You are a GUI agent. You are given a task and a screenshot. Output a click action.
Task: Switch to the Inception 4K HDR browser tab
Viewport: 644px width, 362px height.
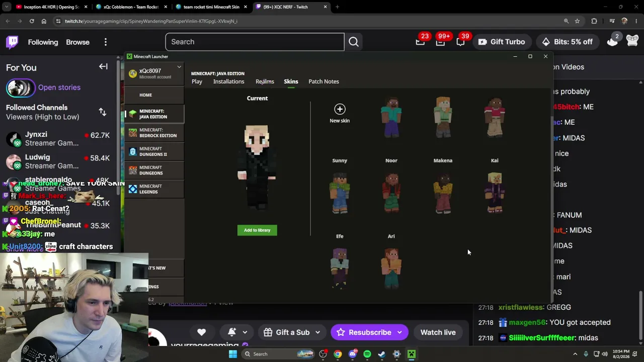point(50,7)
